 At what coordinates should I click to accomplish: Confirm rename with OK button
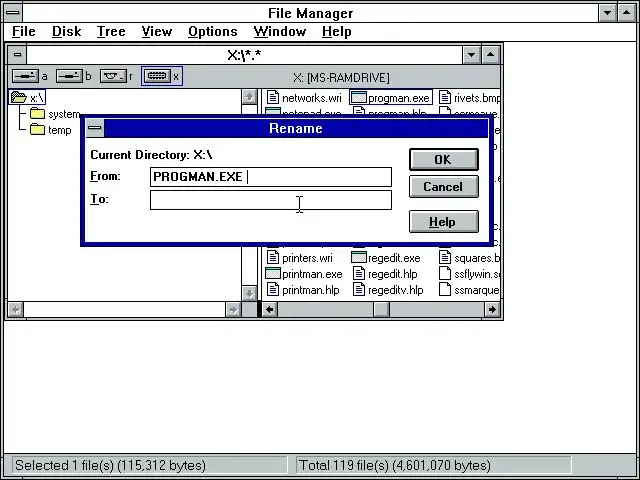tap(444, 159)
